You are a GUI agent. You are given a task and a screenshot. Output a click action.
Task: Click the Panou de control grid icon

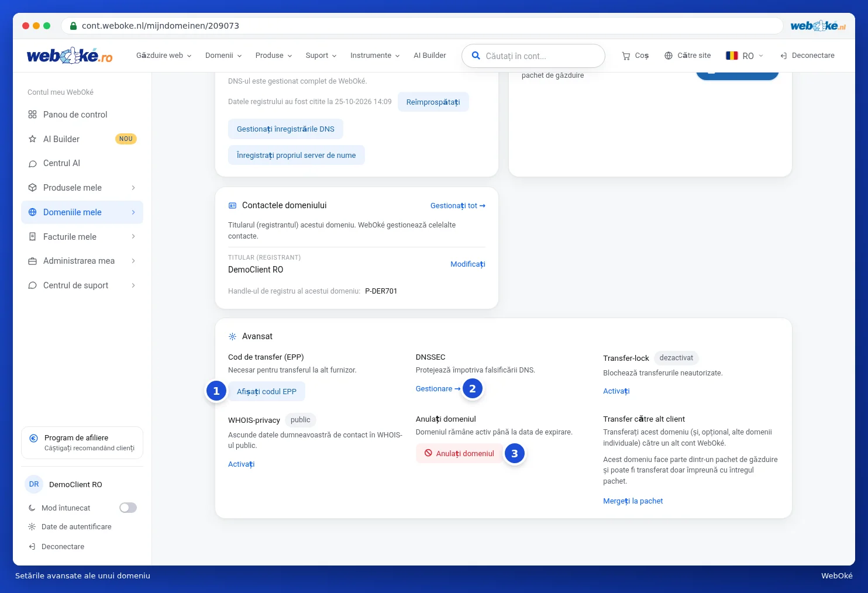(x=33, y=115)
